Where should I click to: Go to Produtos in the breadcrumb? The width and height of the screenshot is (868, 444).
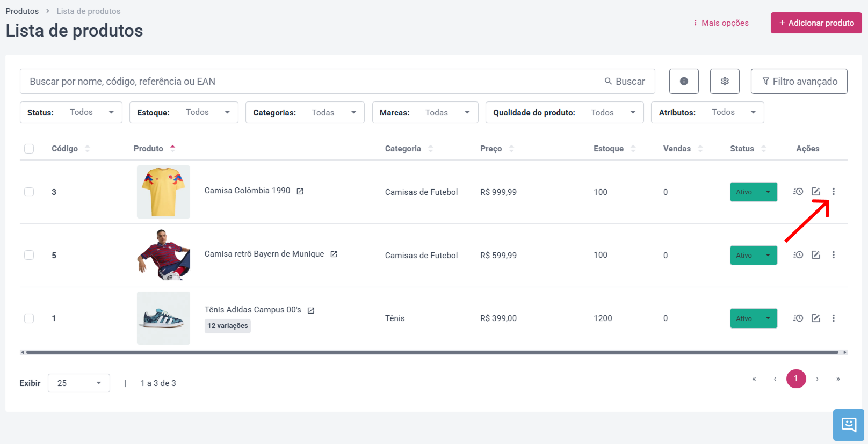coord(22,11)
